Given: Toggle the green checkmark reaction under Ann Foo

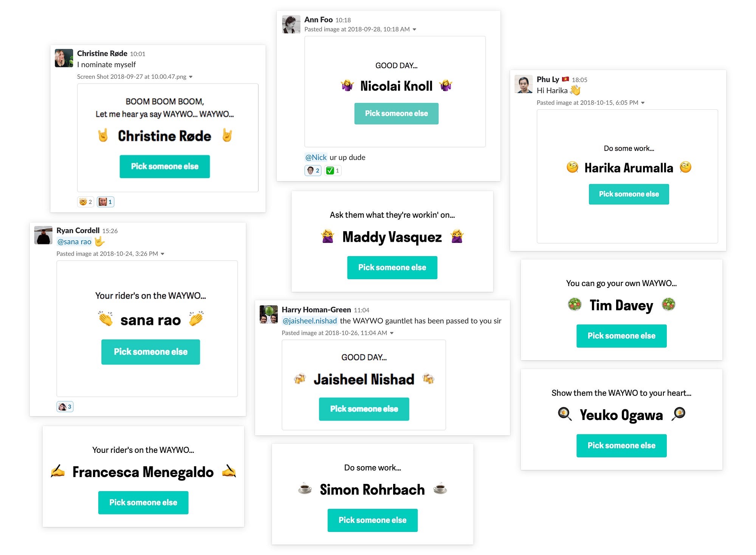Looking at the screenshot, I should pos(333,171).
